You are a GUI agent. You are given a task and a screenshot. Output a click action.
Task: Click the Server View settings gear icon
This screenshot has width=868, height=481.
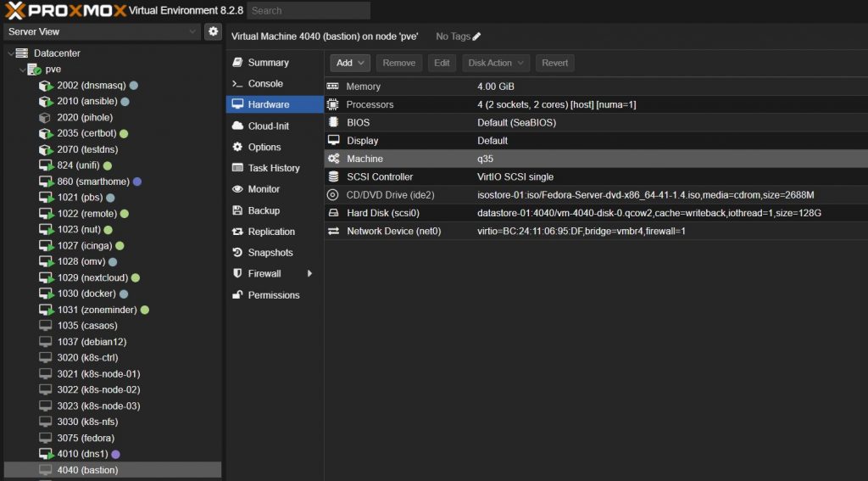coord(214,31)
